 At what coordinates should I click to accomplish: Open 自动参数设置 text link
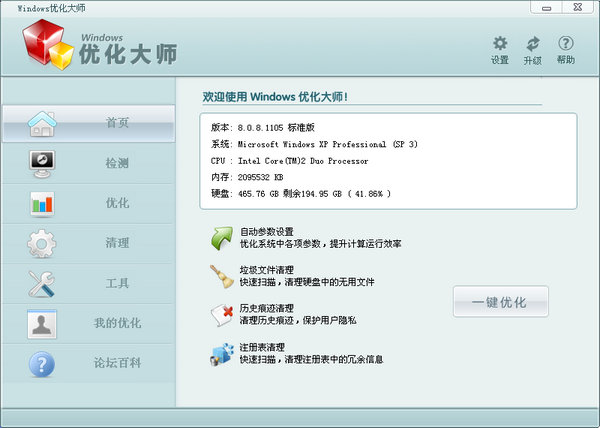[266, 232]
